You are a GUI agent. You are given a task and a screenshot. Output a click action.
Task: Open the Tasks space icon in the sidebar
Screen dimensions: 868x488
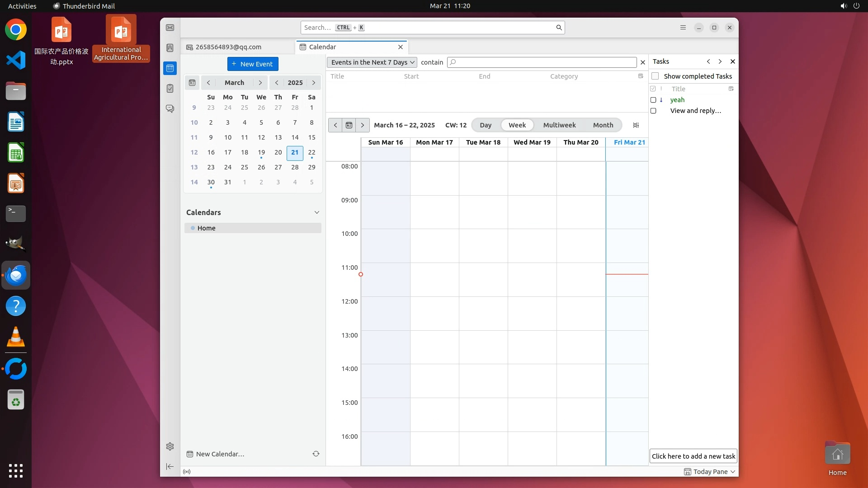(170, 89)
